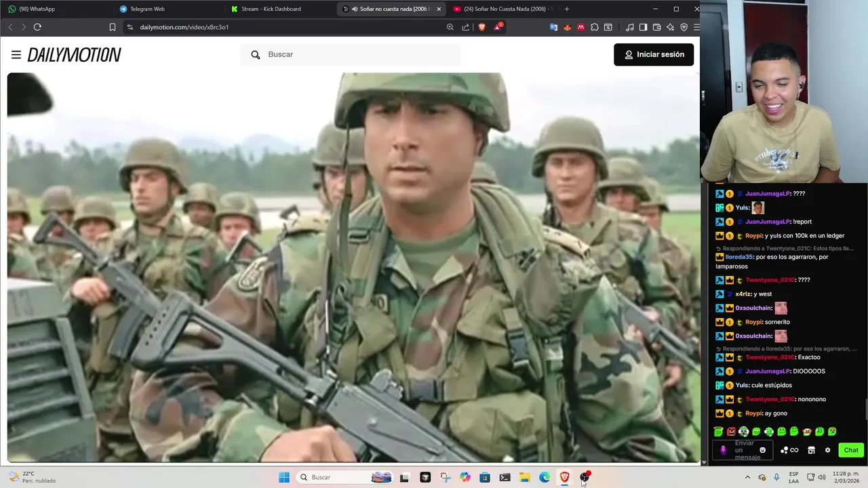Open Brave Rewards triangle icon

point(498,27)
